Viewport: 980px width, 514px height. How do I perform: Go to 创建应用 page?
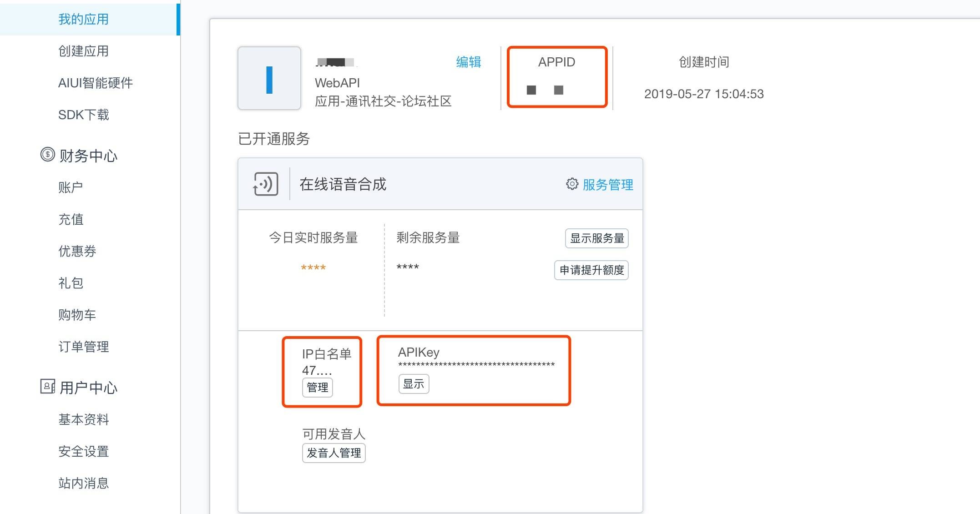point(84,51)
